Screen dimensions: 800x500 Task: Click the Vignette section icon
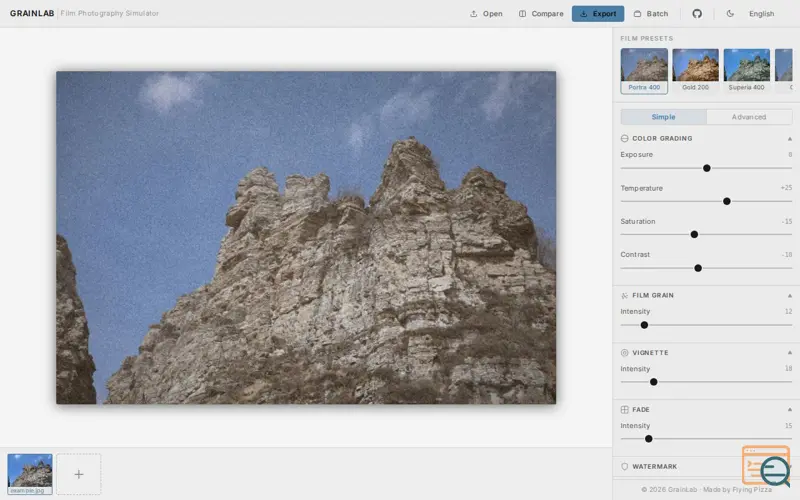tap(624, 353)
